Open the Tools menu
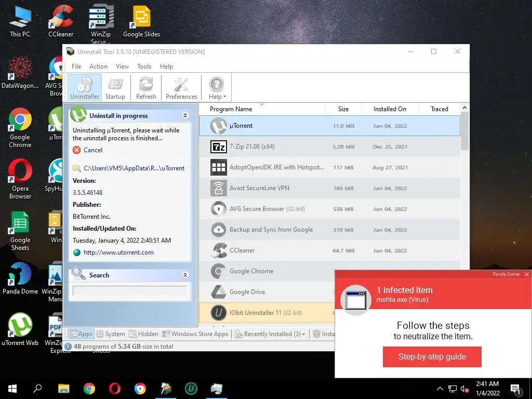The height and width of the screenshot is (399, 532). coord(144,66)
